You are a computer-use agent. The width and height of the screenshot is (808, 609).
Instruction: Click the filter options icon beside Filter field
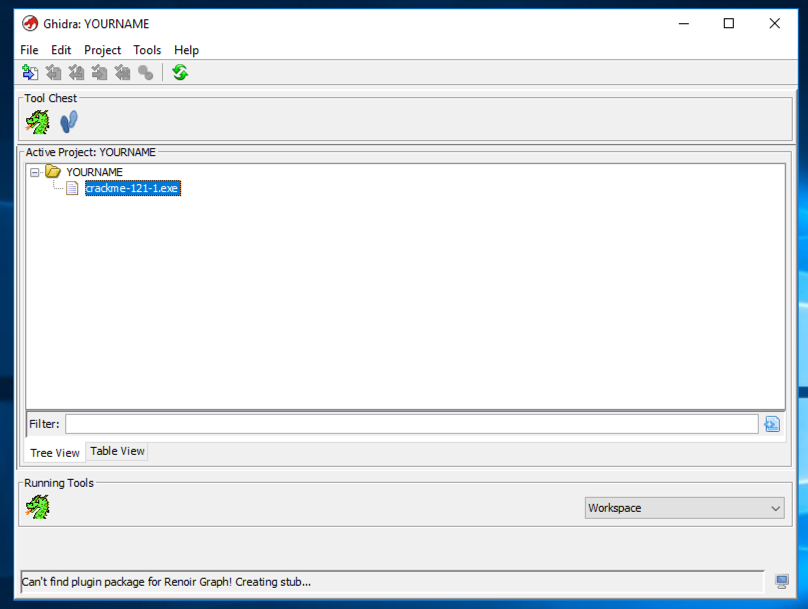click(x=772, y=424)
